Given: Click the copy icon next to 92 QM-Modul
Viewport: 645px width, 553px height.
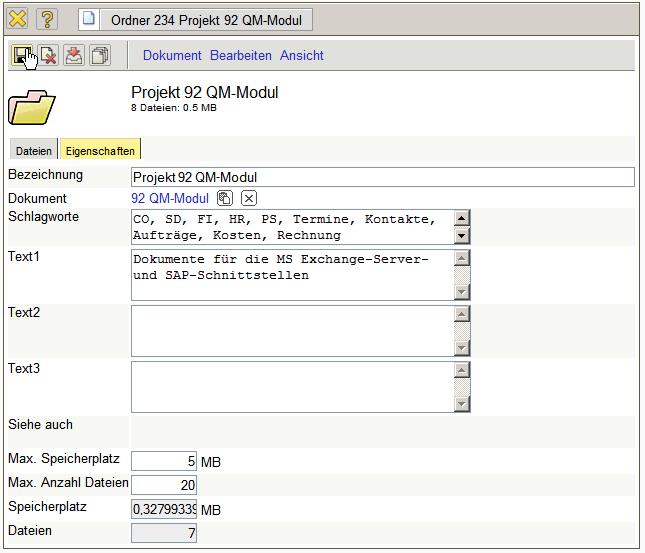Looking at the screenshot, I should click(x=225, y=198).
